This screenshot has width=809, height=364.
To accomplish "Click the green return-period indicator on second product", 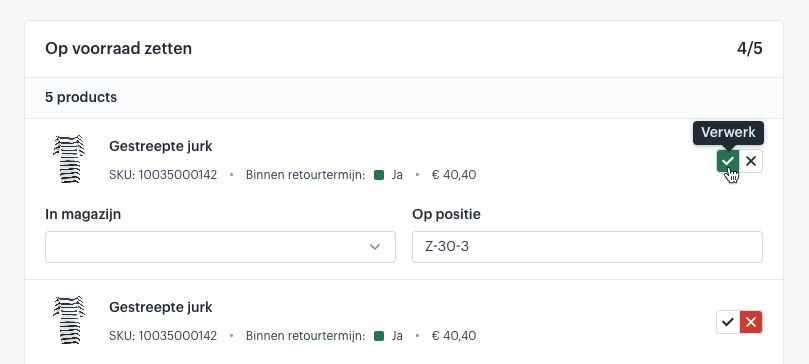I will pos(379,336).
